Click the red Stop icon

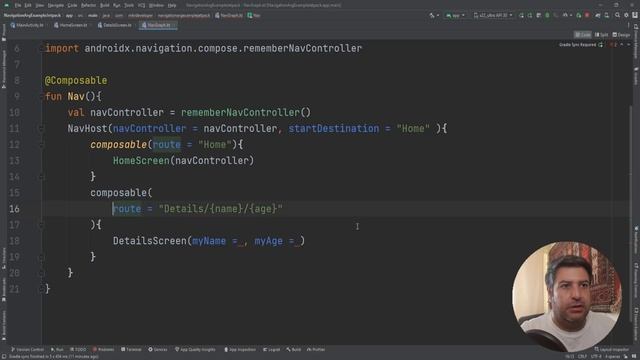point(587,16)
